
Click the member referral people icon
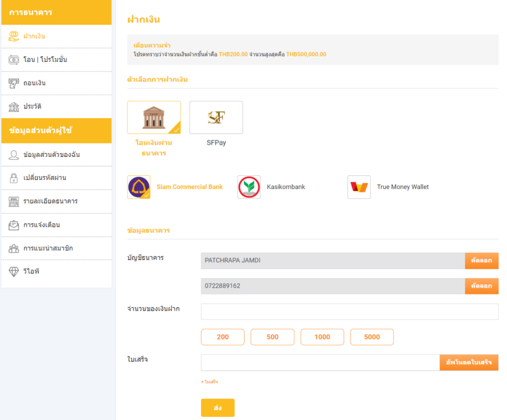coord(14,248)
